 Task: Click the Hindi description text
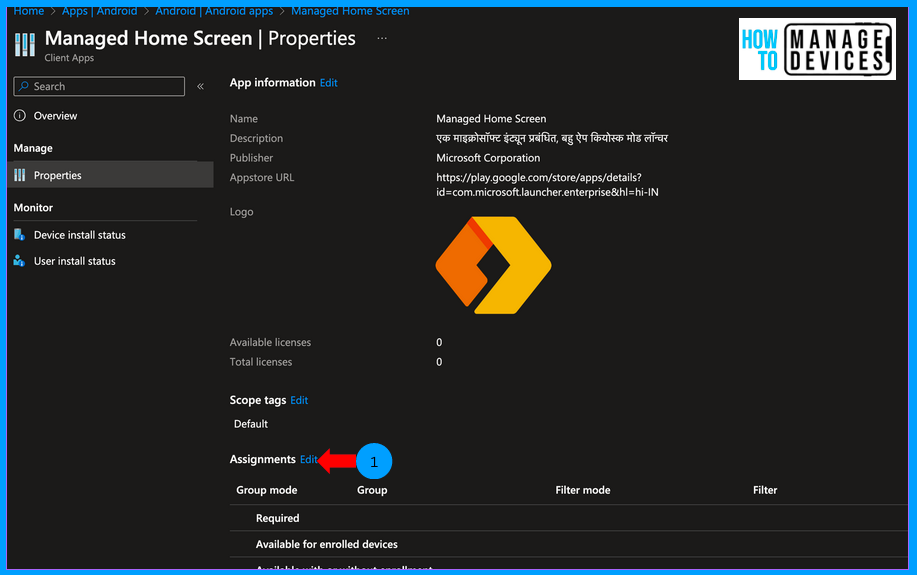click(551, 138)
